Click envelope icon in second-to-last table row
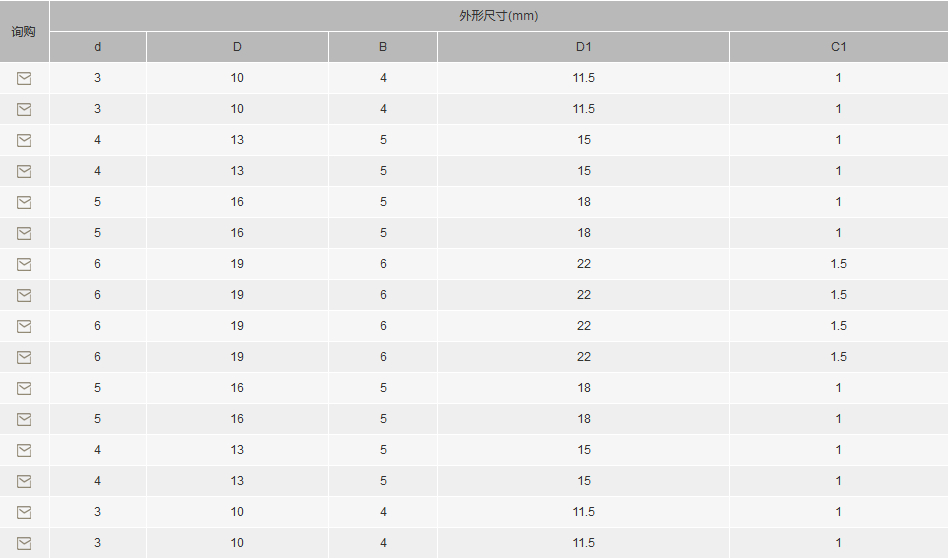Image resolution: width=948 pixels, height=560 pixels. pos(24,512)
